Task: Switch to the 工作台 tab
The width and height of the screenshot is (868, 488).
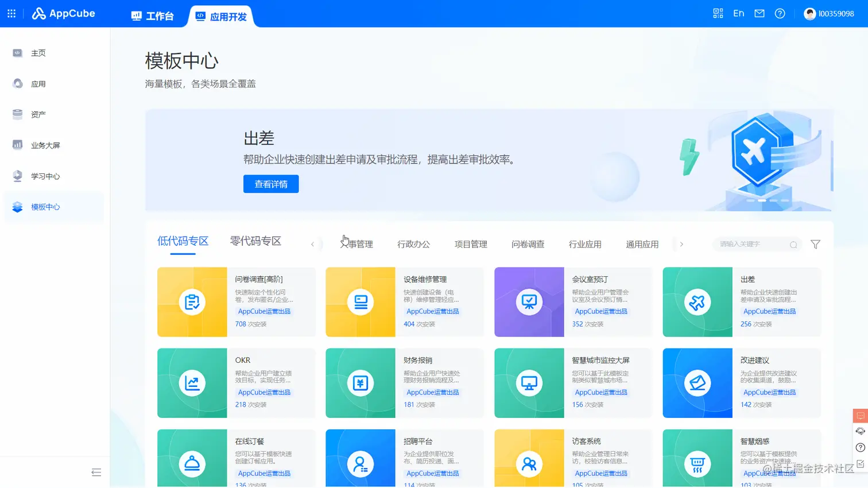Action: (x=153, y=16)
